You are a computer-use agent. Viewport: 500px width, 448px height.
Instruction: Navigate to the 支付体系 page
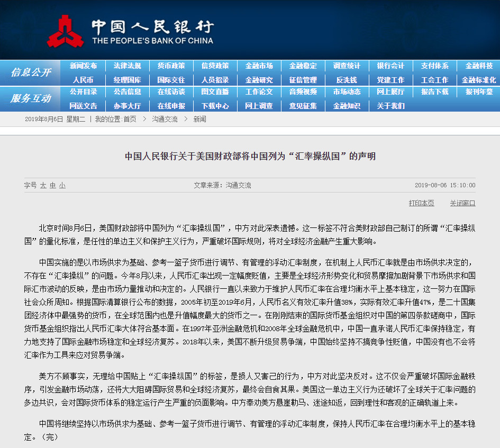click(434, 66)
